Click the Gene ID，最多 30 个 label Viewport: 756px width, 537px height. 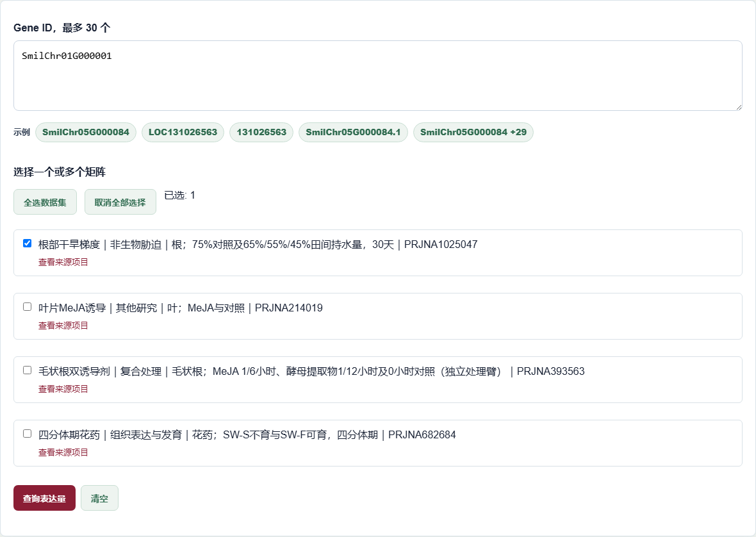(62, 28)
